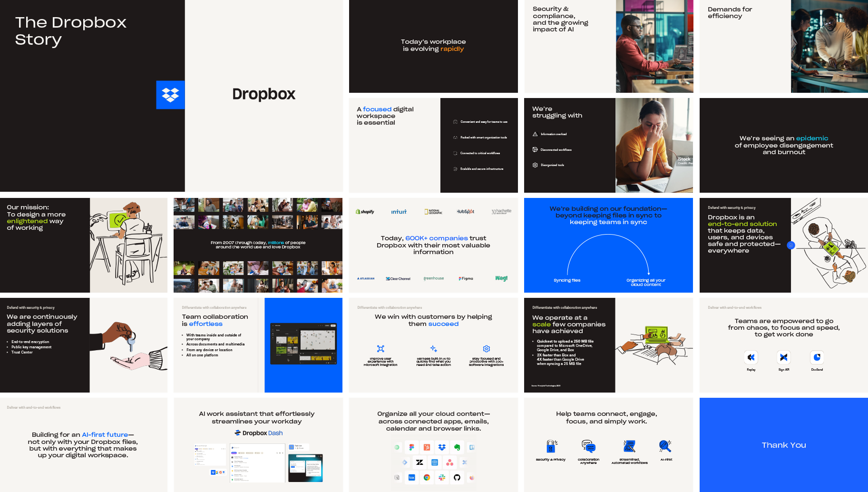Click the 'Syncing files' label
Screen dimensions: 868x492
point(567,280)
